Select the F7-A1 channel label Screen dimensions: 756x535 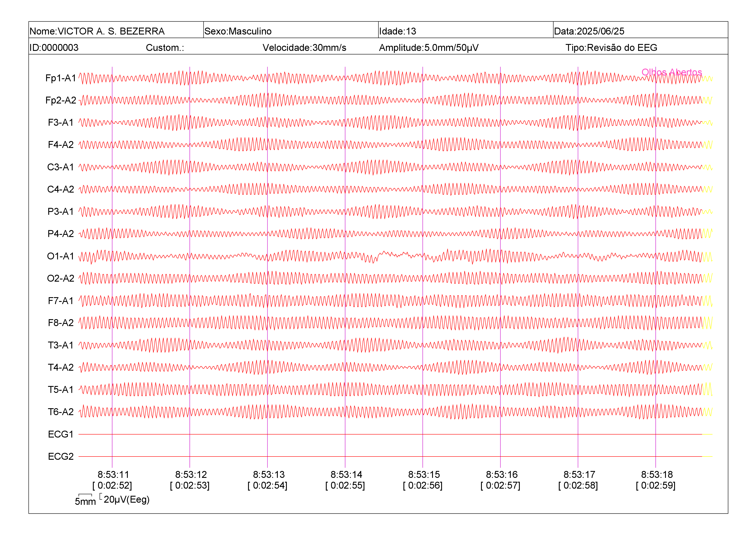click(x=61, y=300)
